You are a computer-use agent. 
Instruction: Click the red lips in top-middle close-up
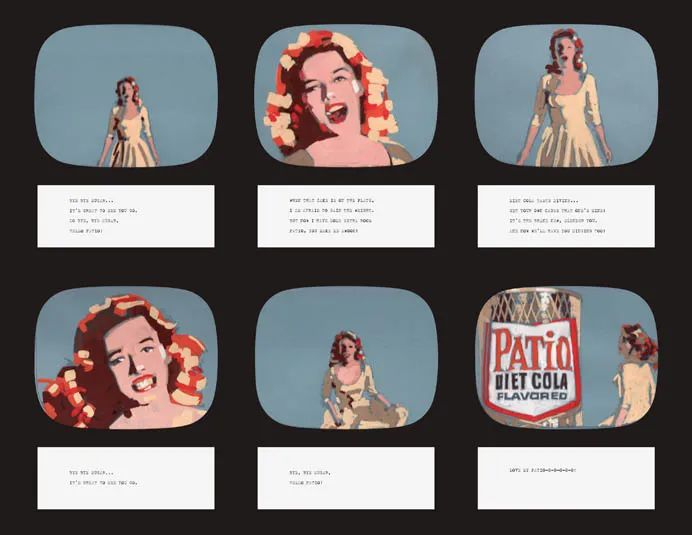tap(336, 113)
